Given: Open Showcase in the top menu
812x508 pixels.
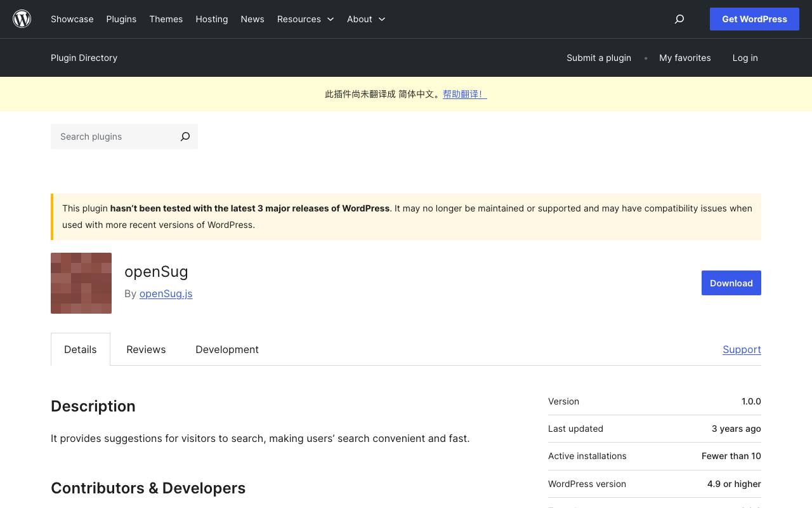Looking at the screenshot, I should [72, 19].
